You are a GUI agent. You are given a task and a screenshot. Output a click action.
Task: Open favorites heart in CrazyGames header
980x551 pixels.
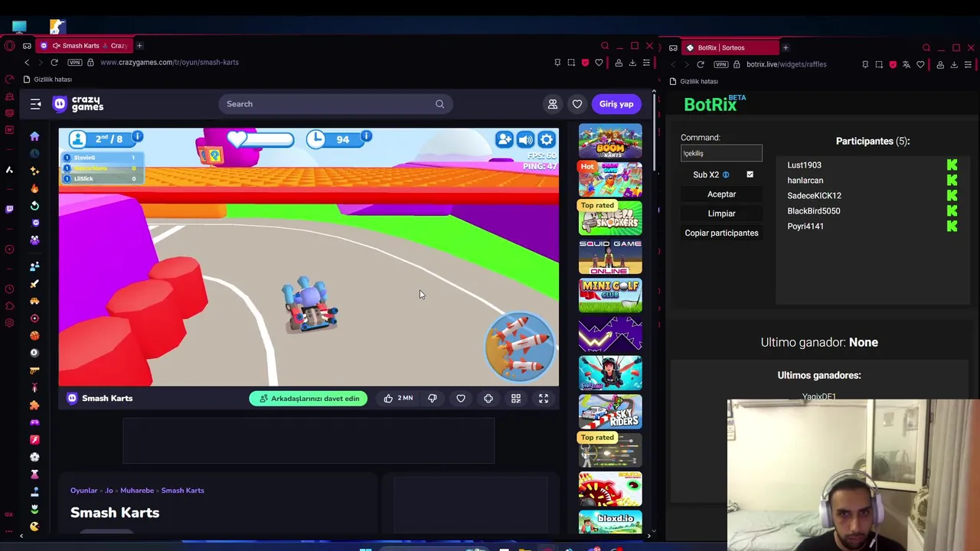[577, 104]
